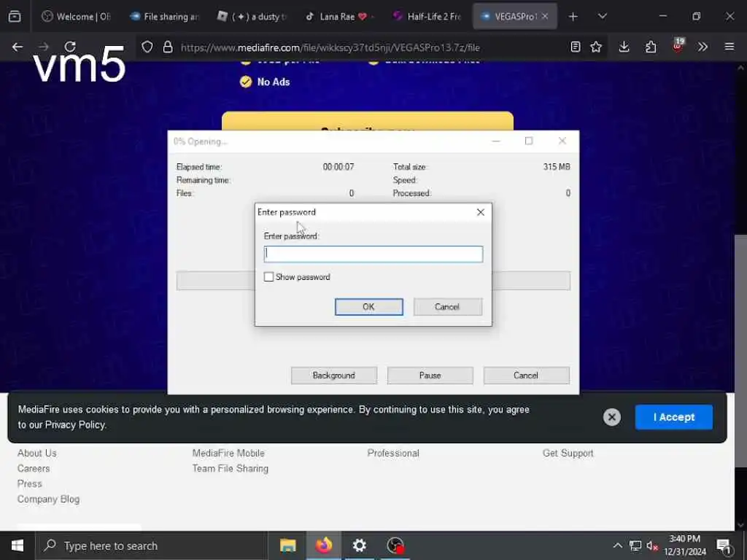
Task: Switch to the Welcome | OBS tab
Action: pyautogui.click(x=76, y=17)
